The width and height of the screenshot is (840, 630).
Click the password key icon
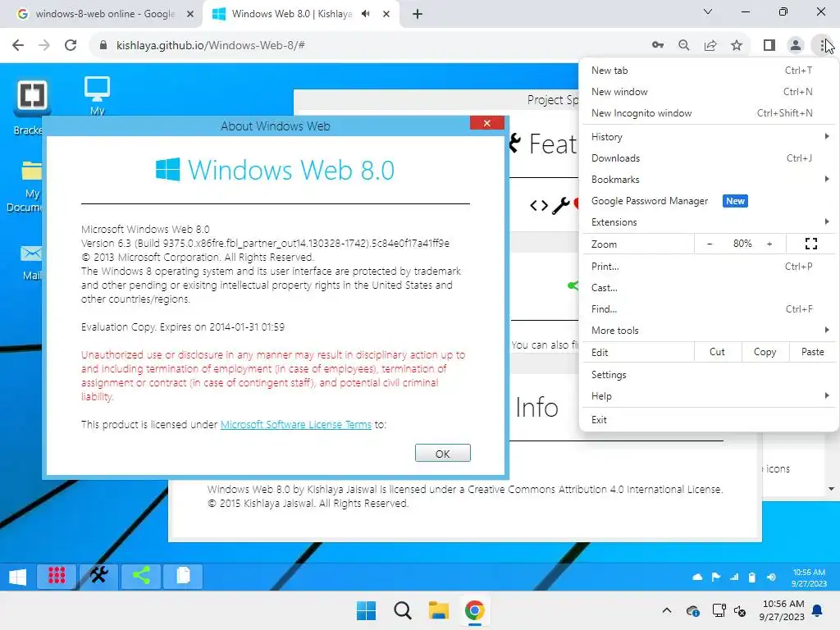pyautogui.click(x=658, y=45)
